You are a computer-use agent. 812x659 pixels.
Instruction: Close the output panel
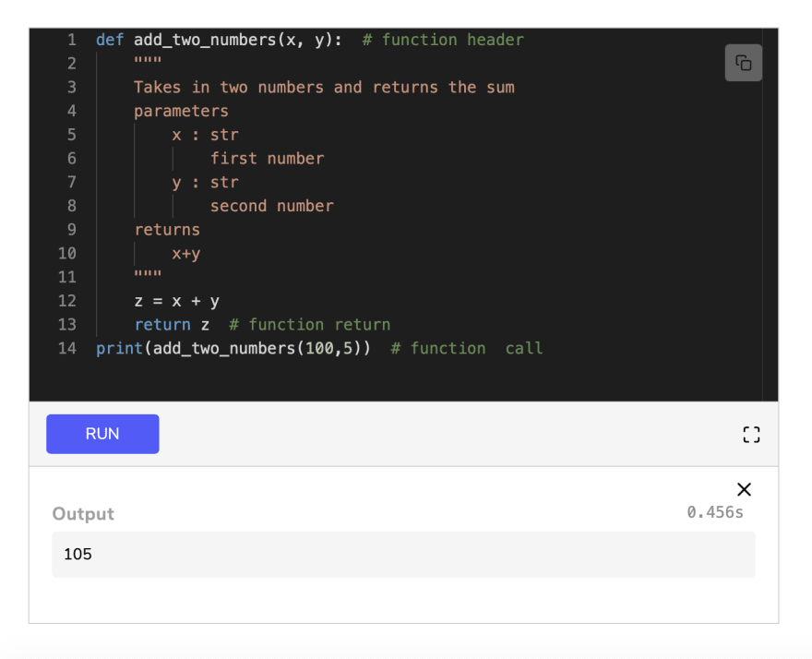pyautogui.click(x=744, y=489)
